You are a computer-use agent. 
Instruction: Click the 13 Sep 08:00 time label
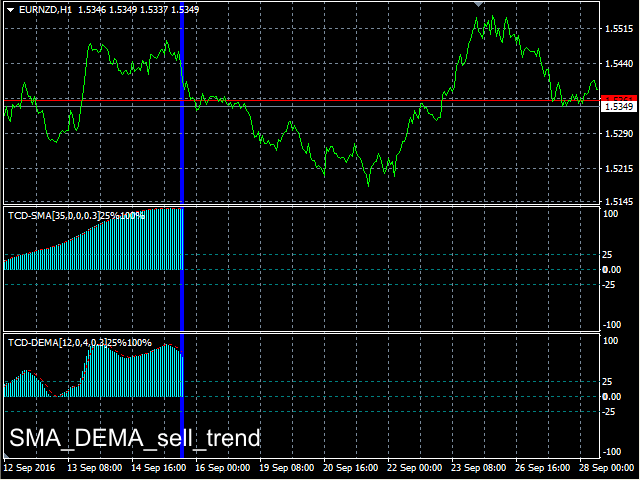pyautogui.click(x=95, y=468)
